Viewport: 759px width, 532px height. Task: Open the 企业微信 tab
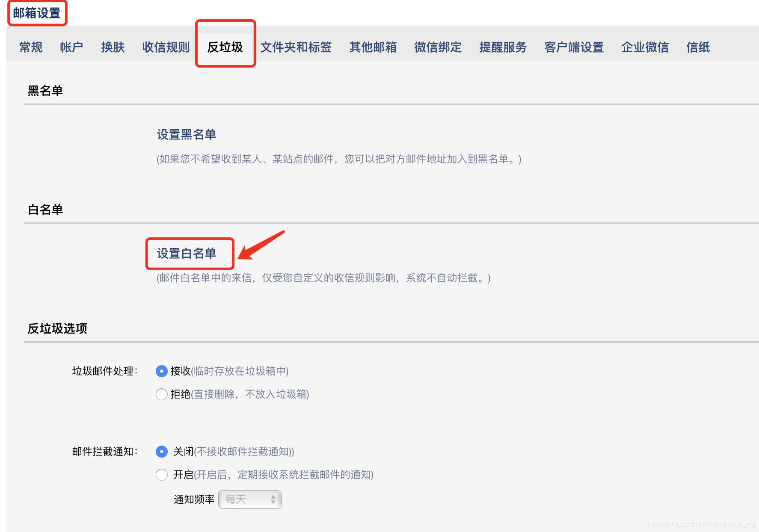click(x=645, y=47)
